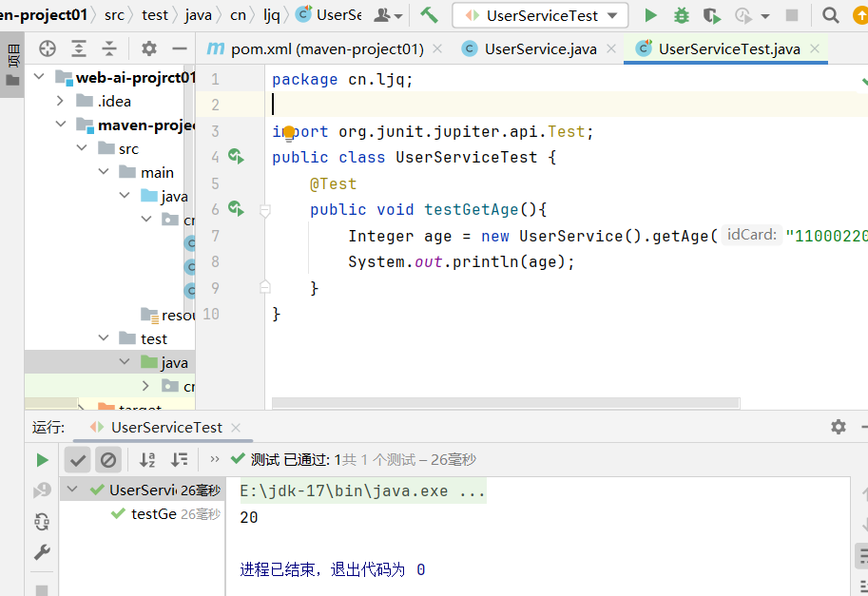Launch the profiler run icon

(x=743, y=15)
